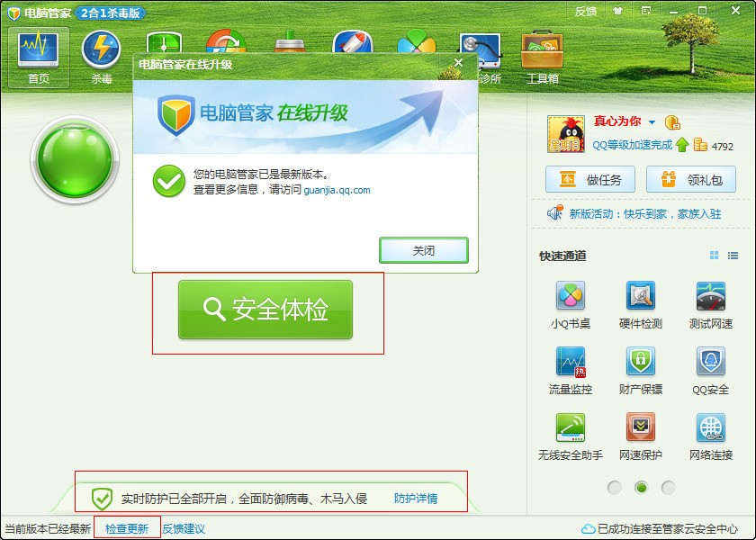Viewport: 756px width, 540px height.
Task: Open 硬件检测 hardware detection
Action: click(641, 305)
